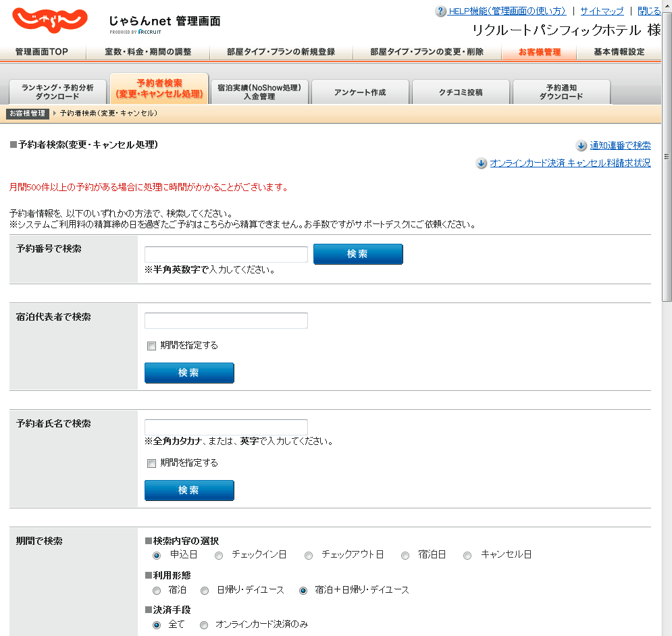Select 日帰り・デイユース usage type
This screenshot has width=672, height=636.
[x=205, y=590]
